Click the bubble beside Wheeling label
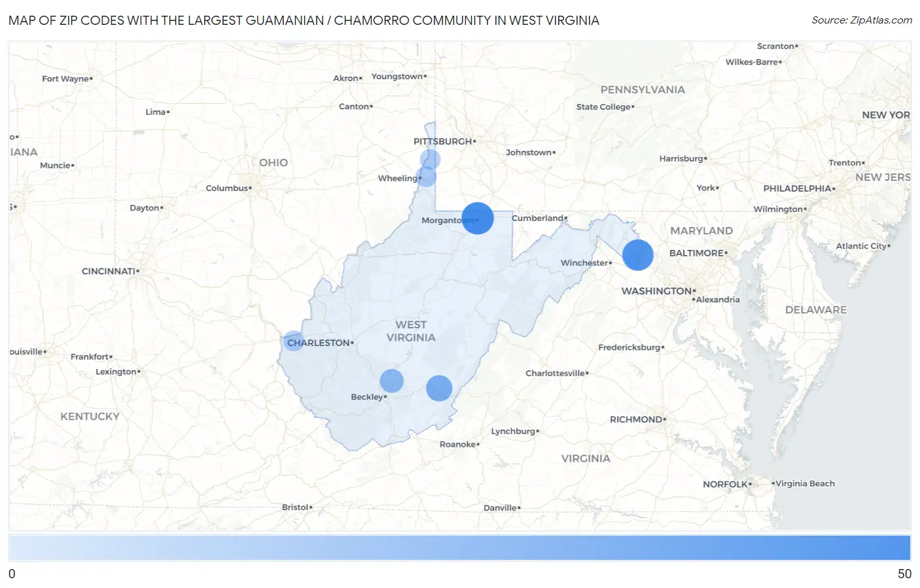This screenshot has height=588, width=920. click(x=426, y=177)
